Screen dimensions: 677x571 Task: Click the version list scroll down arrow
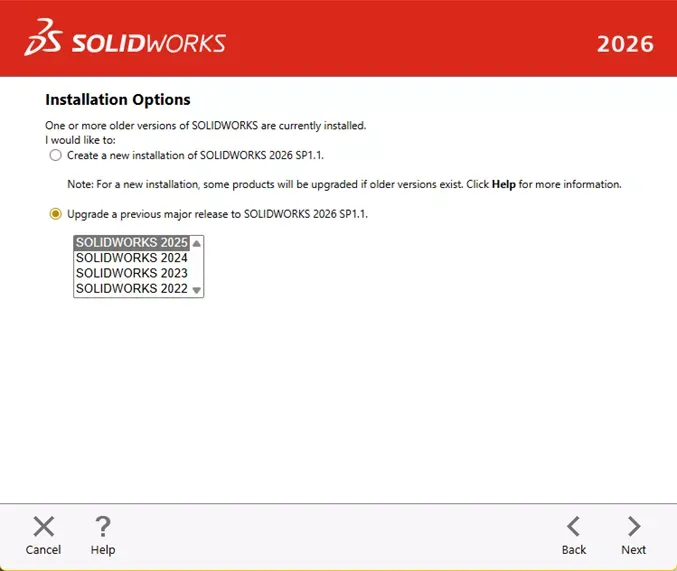click(196, 290)
